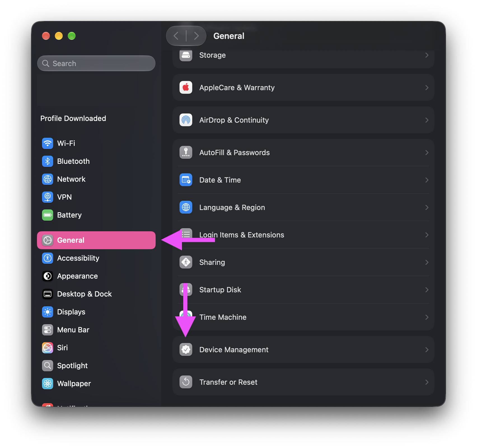Open the Device Management row
Viewport: 477px width, 448px height.
(x=303, y=350)
